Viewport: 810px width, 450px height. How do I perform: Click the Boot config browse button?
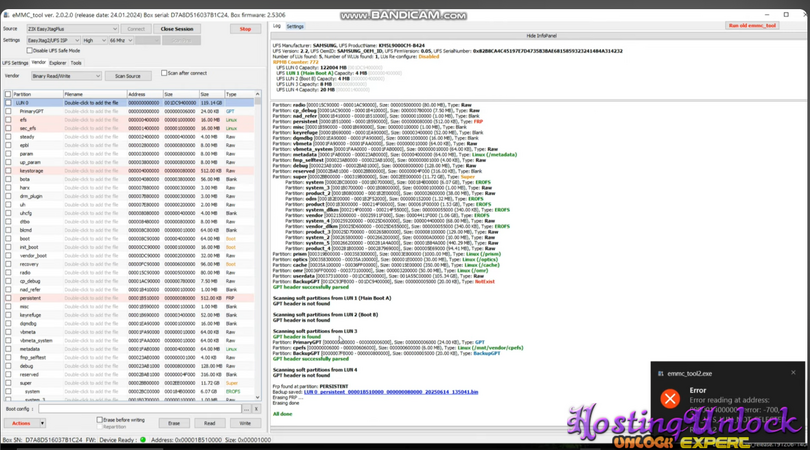(x=246, y=409)
